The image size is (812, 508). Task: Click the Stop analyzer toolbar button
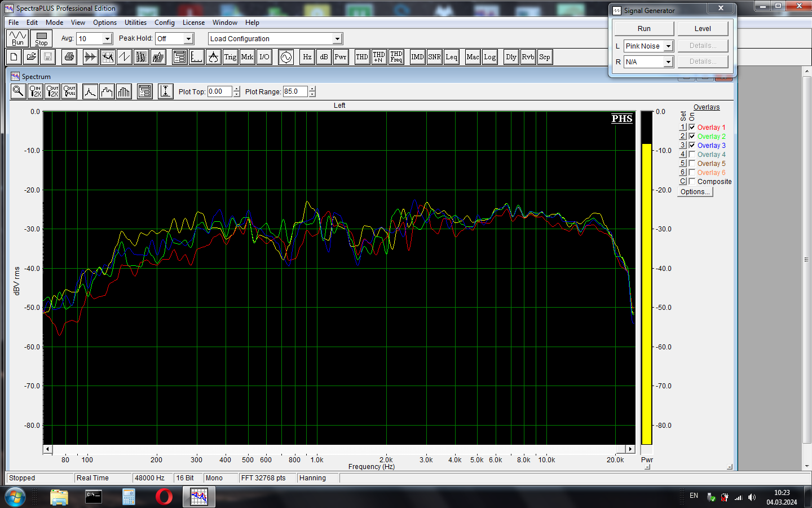coord(41,38)
